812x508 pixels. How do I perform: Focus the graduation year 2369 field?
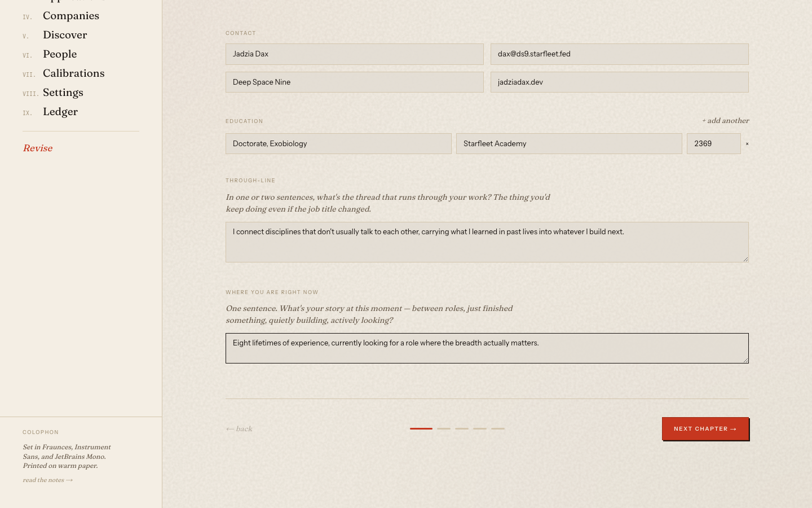(x=713, y=144)
